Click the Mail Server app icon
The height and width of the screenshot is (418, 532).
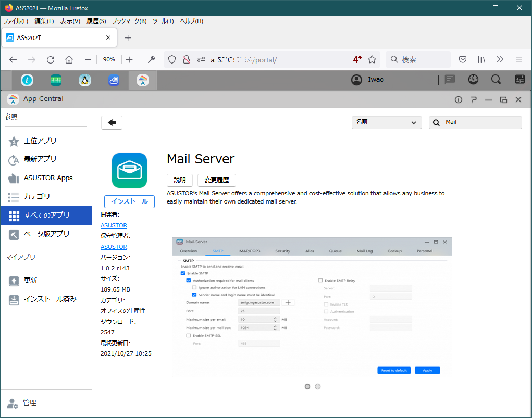point(129,170)
